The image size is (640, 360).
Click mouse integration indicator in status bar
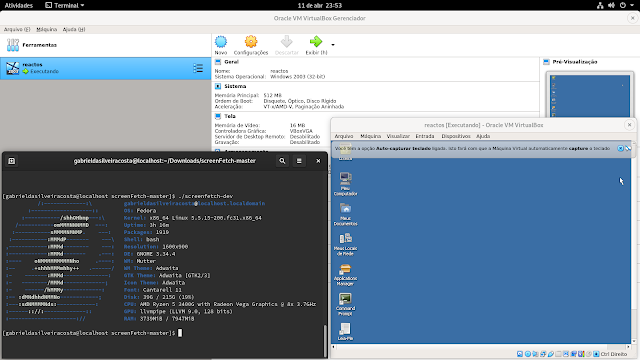(589, 354)
